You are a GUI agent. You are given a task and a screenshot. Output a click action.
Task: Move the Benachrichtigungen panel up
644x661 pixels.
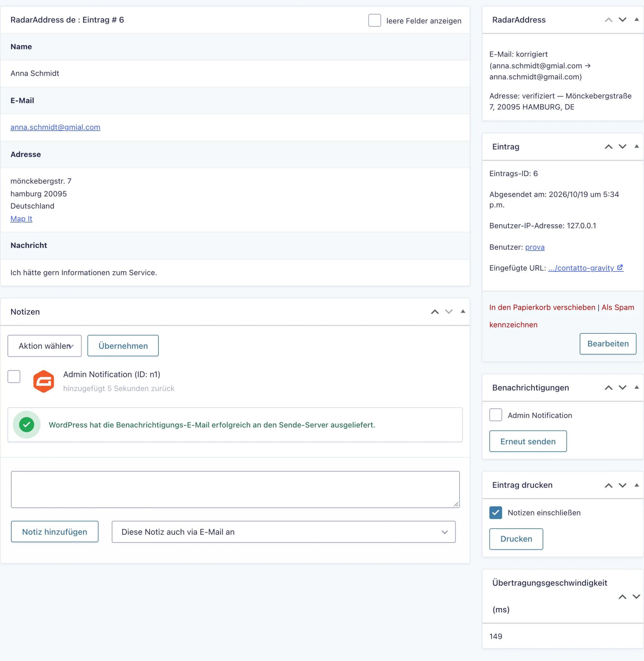(x=609, y=387)
